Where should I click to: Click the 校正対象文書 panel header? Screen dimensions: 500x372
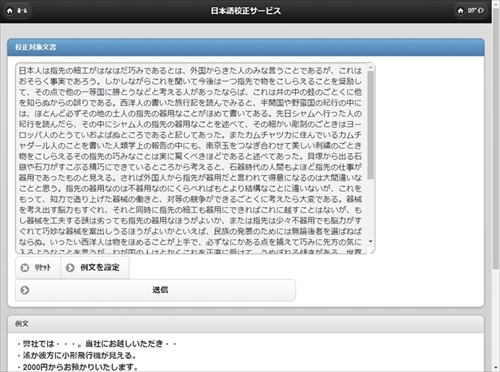point(246,47)
